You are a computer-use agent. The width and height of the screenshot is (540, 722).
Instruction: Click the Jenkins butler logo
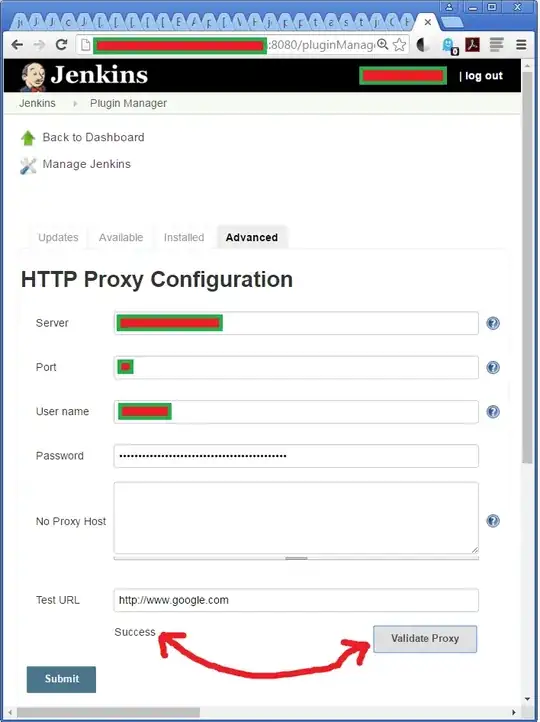click(x=33, y=76)
